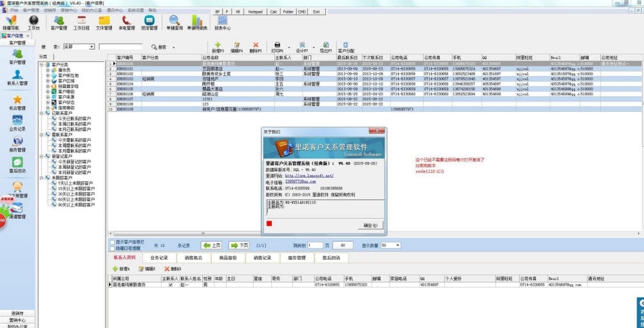Expand the 操作员 tree node

point(48,70)
